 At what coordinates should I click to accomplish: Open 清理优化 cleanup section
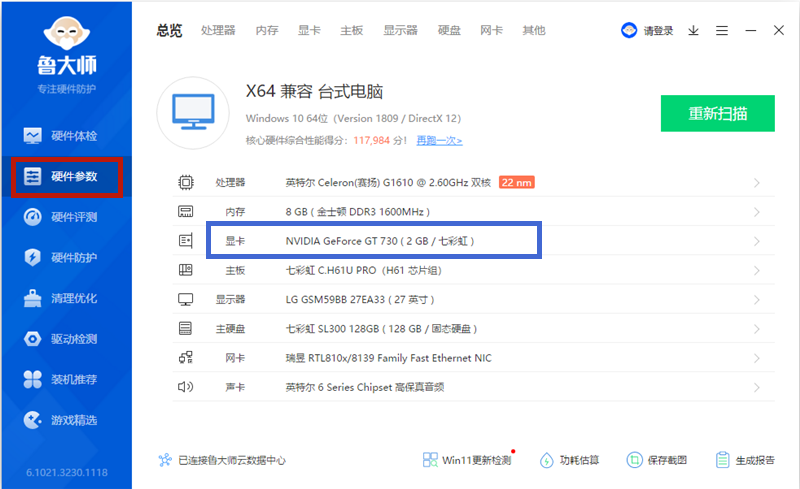pyautogui.click(x=60, y=298)
